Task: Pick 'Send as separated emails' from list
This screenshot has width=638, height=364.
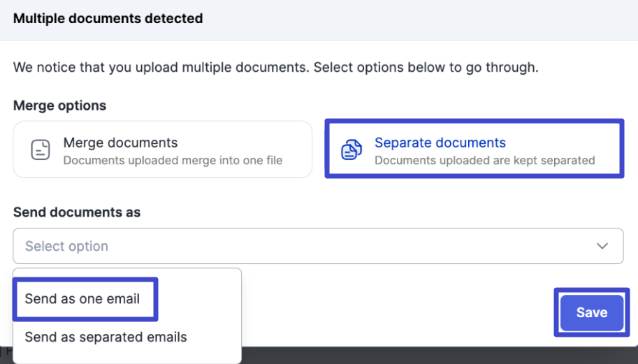Action: click(106, 337)
